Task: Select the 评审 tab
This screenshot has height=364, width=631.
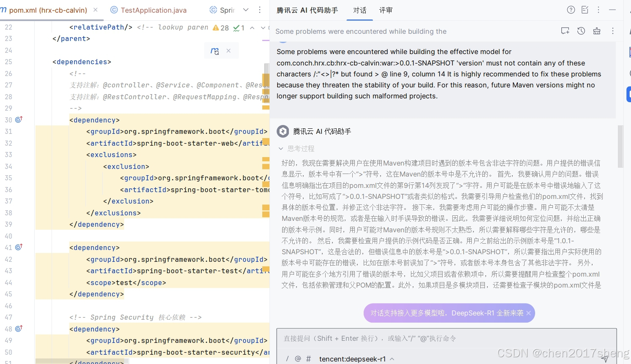Action: (x=386, y=10)
